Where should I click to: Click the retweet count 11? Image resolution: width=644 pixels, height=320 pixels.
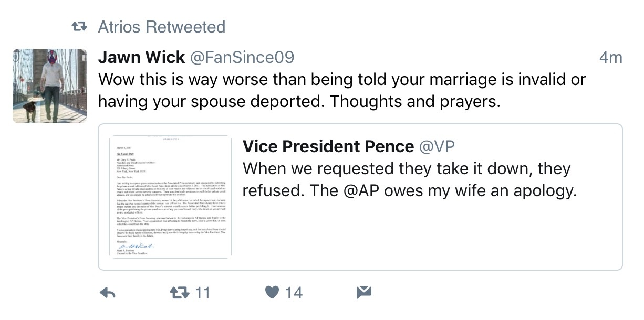[202, 293]
